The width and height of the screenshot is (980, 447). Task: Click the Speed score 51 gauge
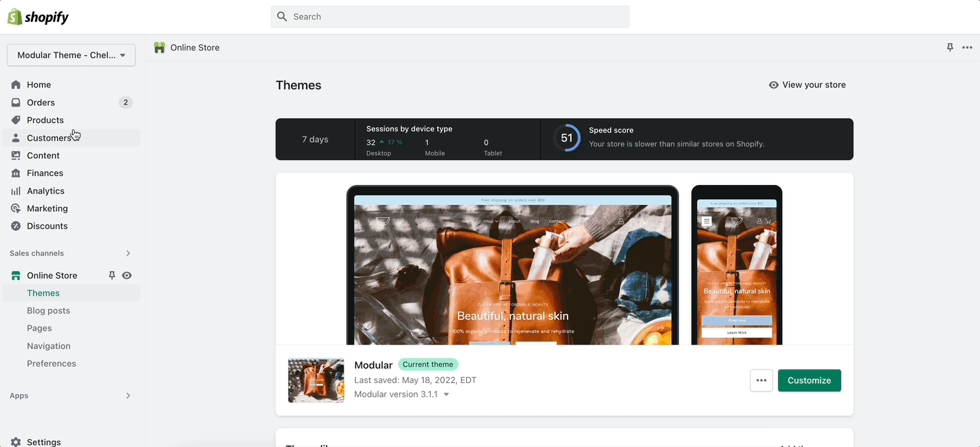coord(566,138)
